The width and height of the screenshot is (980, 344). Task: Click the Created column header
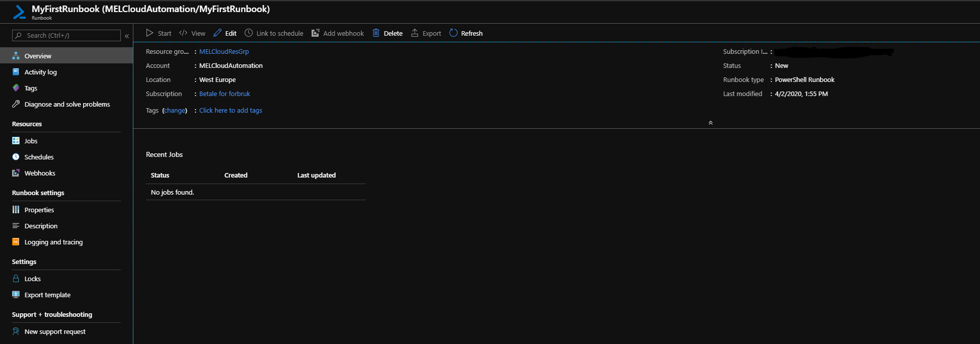pyautogui.click(x=236, y=175)
